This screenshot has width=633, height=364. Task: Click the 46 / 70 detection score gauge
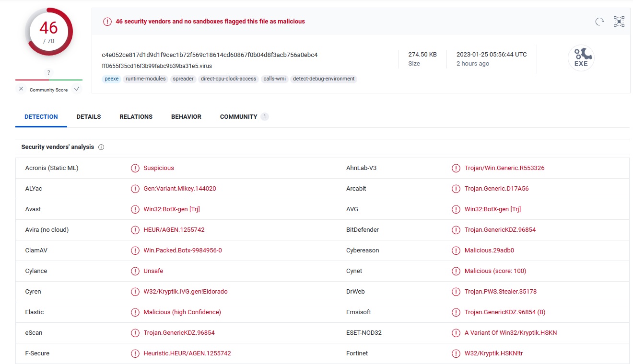(49, 32)
